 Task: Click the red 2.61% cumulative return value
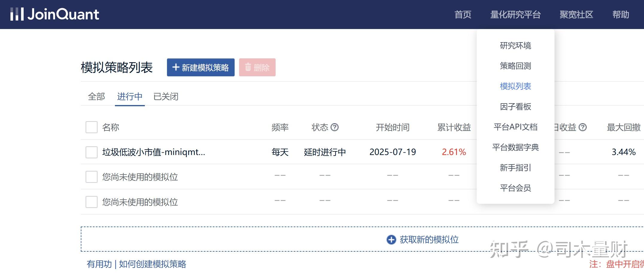click(x=454, y=152)
